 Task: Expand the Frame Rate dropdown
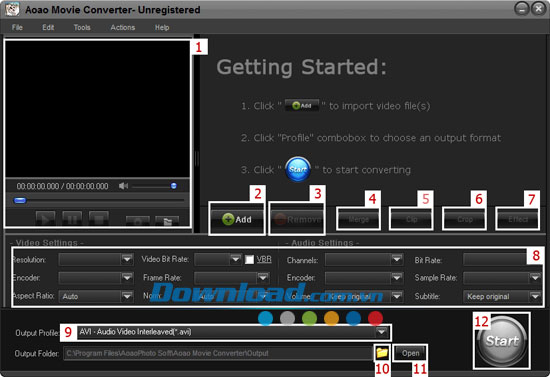click(263, 278)
